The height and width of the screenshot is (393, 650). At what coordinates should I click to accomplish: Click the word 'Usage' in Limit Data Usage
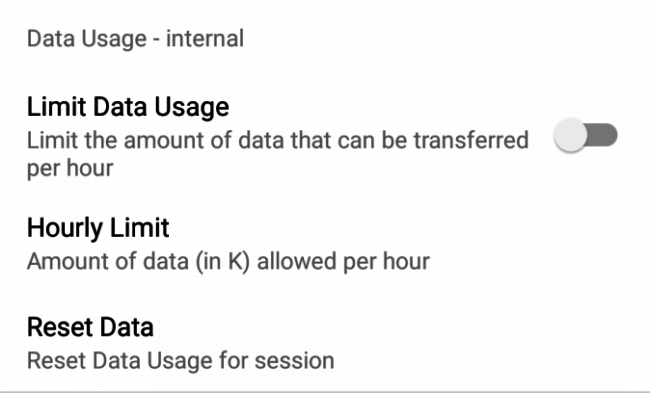click(192, 108)
